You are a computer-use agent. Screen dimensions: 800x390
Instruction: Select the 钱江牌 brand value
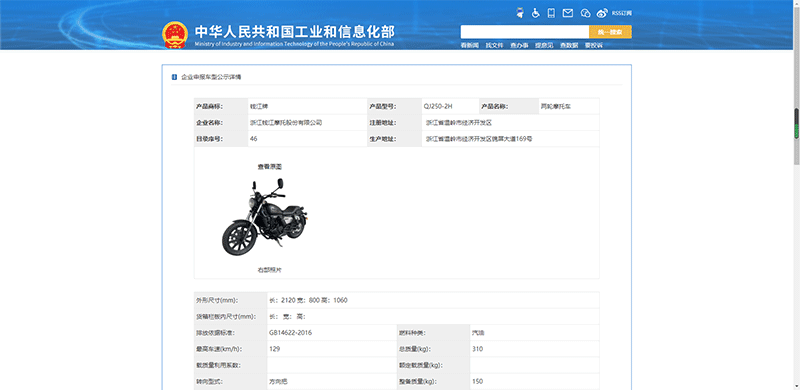click(259, 106)
